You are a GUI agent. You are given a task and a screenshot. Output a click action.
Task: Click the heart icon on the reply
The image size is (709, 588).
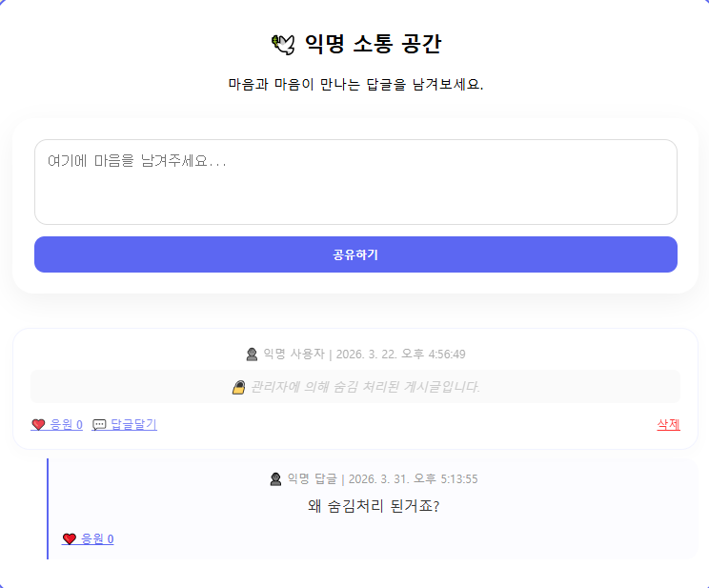pos(69,539)
